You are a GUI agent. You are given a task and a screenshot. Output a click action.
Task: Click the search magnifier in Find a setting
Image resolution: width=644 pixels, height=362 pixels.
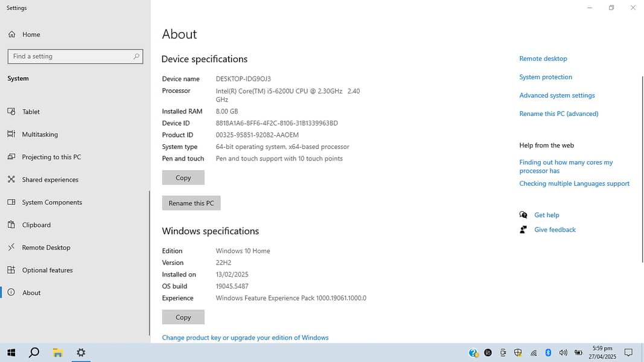(x=136, y=56)
